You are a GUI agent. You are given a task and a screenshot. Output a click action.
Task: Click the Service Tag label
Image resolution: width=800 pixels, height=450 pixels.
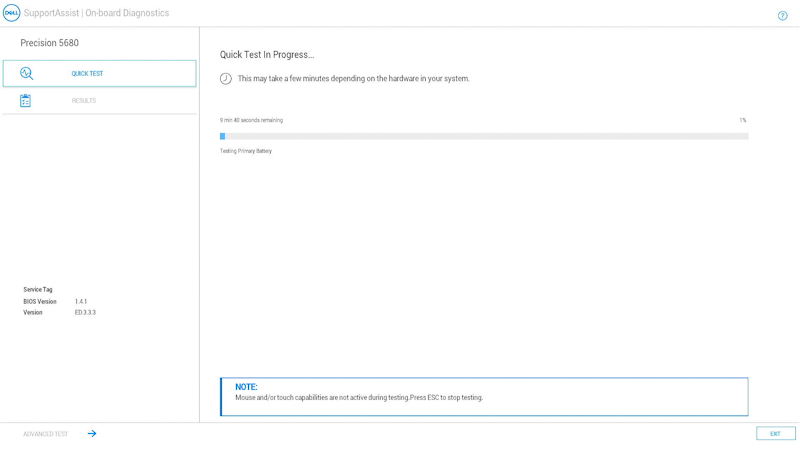(38, 290)
